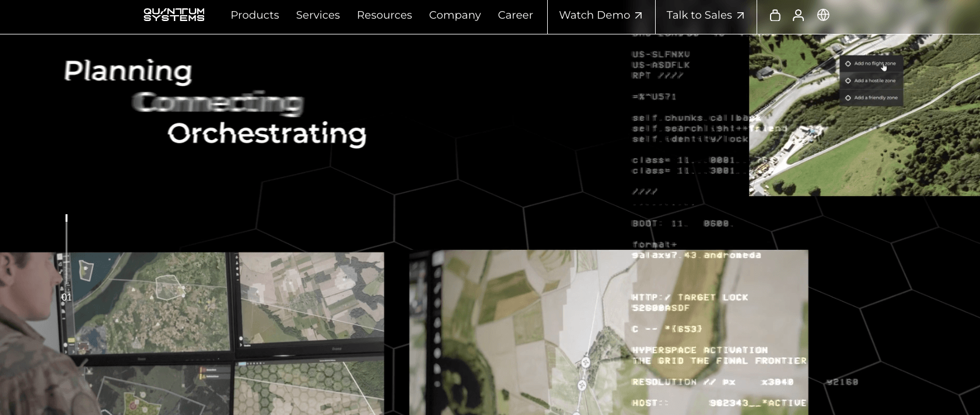Click the arrow icon beside Talk to Sales
The width and height of the screenshot is (980, 415).
(740, 16)
